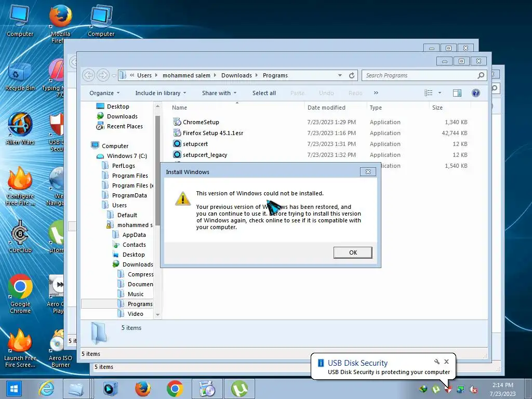Image resolution: width=532 pixels, height=399 pixels.
Task: Click the muted volume tray icon
Action: [x=473, y=389]
